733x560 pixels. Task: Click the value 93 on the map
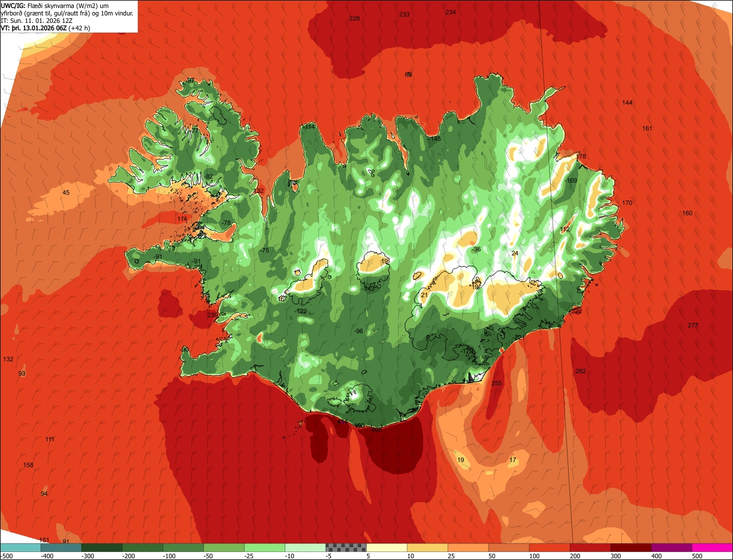(22, 373)
